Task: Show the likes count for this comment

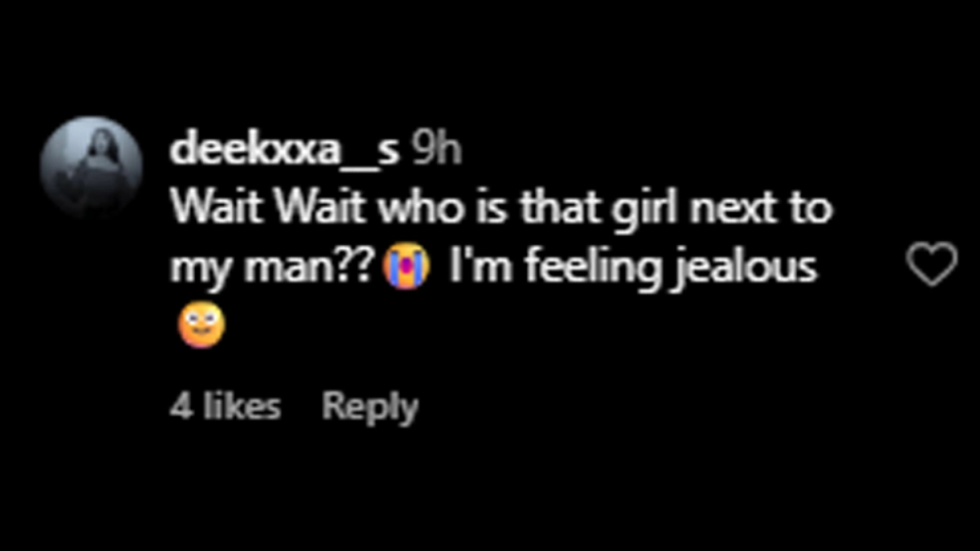Action: pyautogui.click(x=225, y=406)
